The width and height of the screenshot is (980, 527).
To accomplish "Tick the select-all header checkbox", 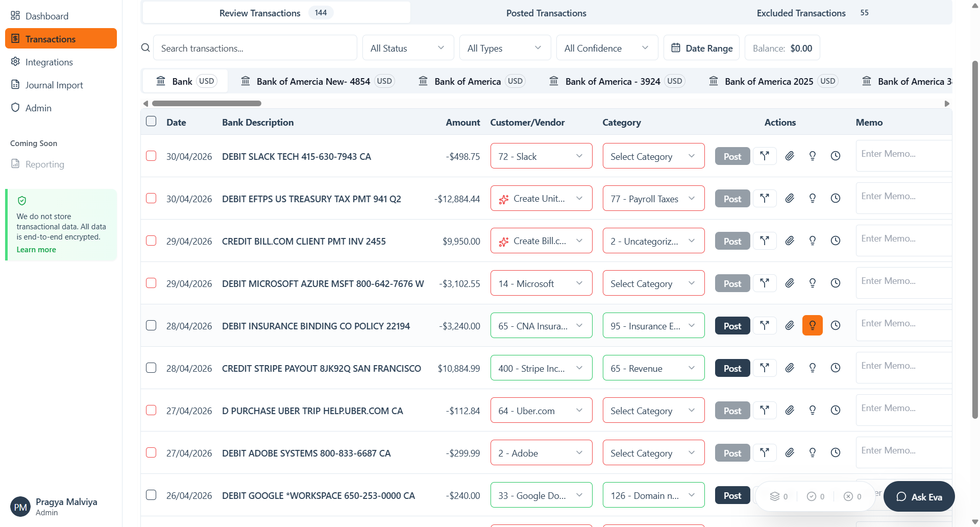I will click(x=151, y=122).
